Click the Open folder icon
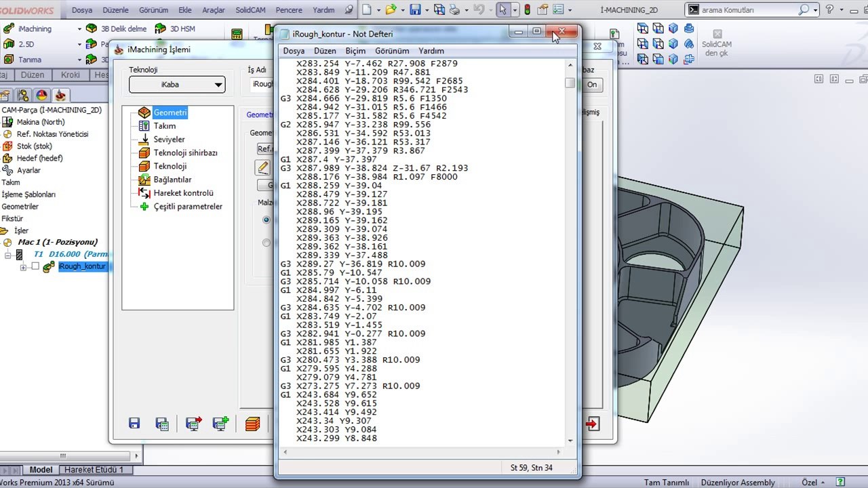868x488 pixels. tap(391, 9)
